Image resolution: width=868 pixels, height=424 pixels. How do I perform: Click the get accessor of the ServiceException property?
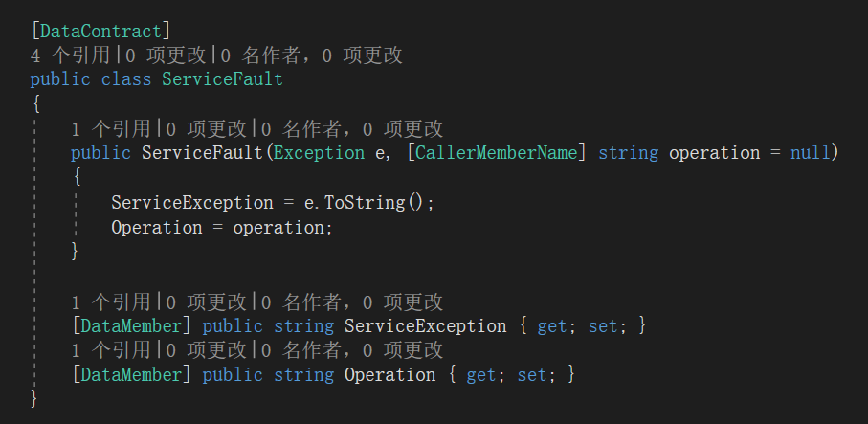coord(552,326)
